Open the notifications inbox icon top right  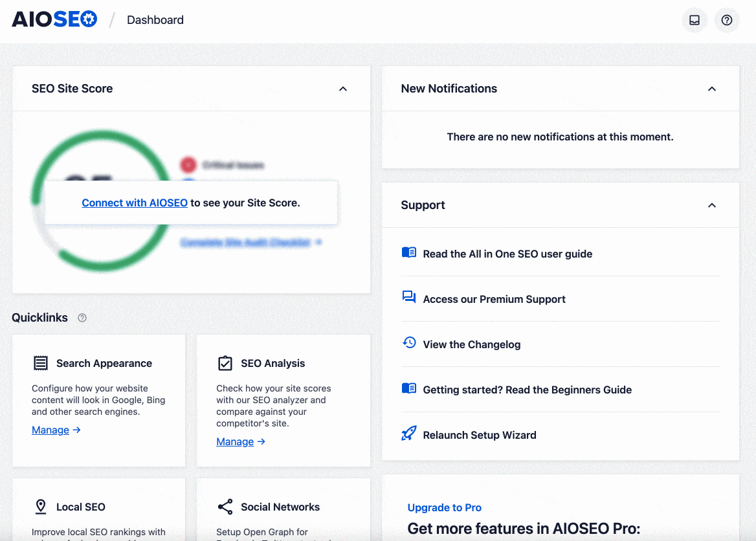tap(694, 20)
